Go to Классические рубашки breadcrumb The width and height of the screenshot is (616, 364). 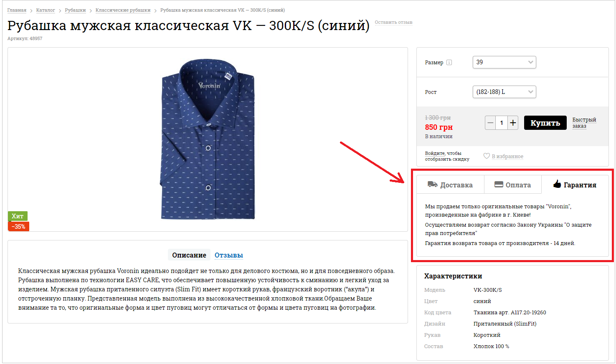123,10
